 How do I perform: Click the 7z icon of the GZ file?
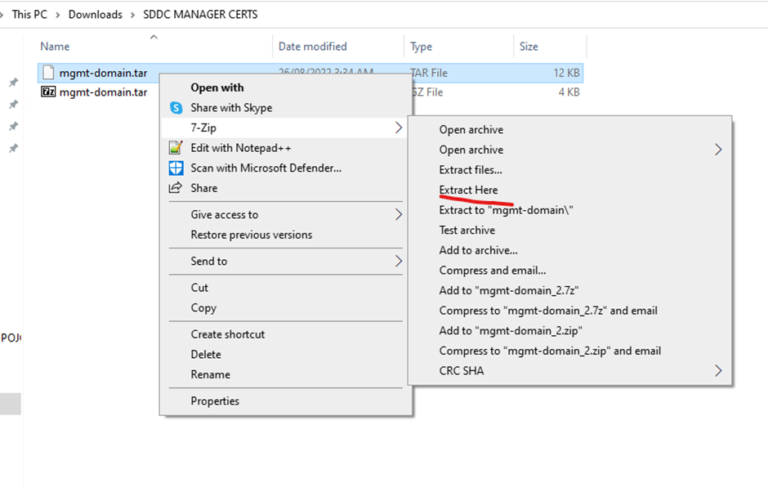tap(48, 92)
